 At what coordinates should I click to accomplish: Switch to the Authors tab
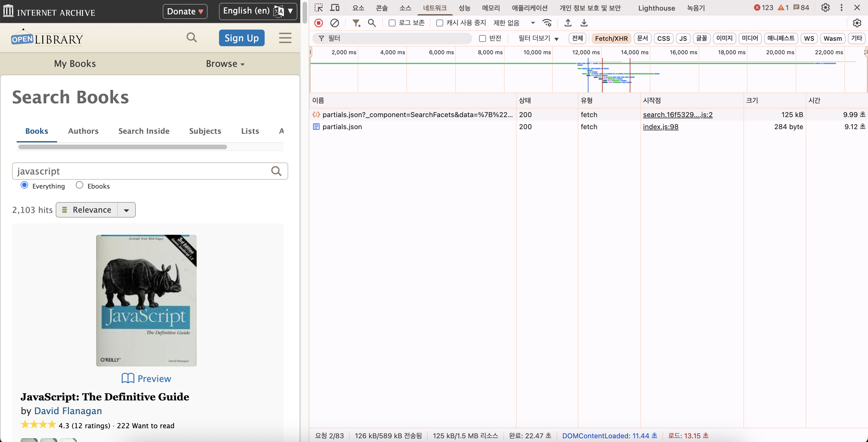(83, 131)
